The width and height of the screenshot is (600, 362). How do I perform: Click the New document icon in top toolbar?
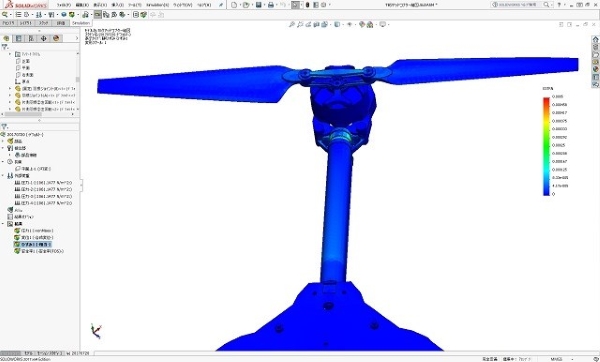click(234, 5)
